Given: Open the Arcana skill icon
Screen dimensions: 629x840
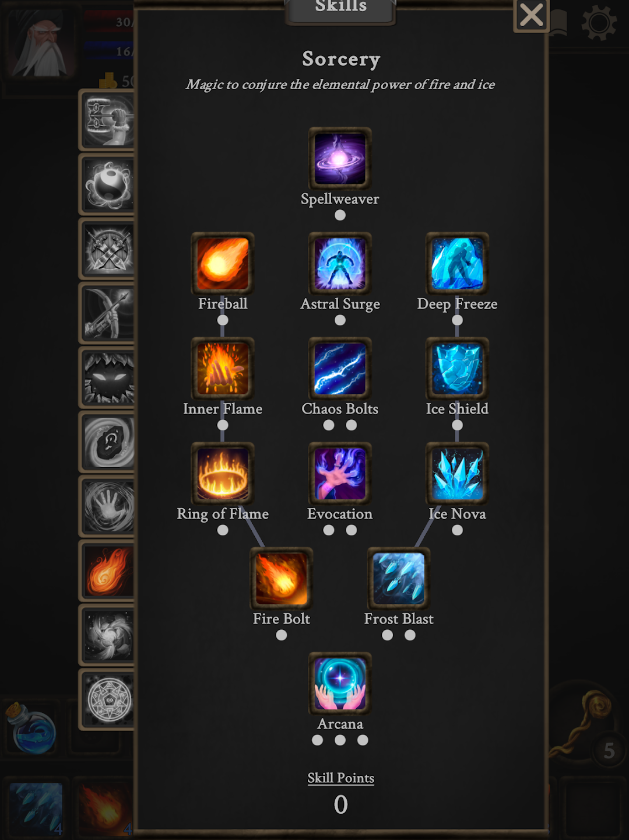Looking at the screenshot, I should pyautogui.click(x=340, y=683).
